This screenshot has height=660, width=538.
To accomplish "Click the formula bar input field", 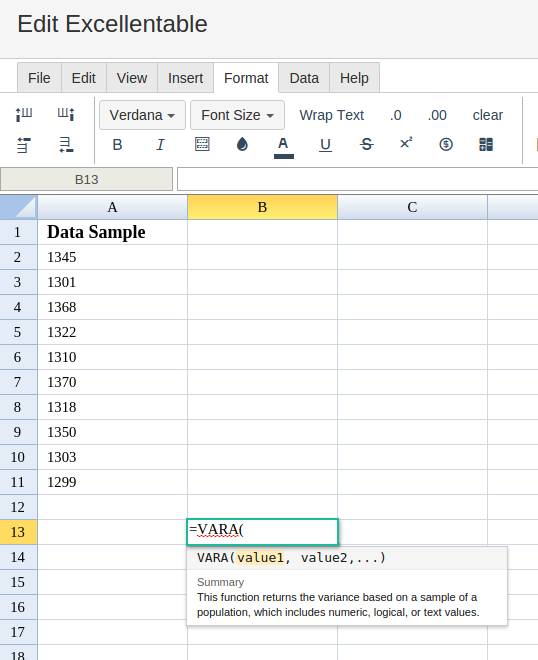I will [357, 179].
